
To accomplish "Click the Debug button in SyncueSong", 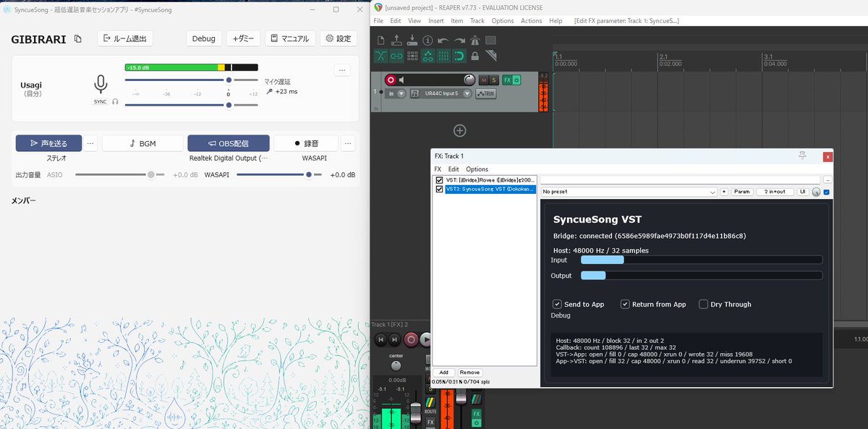I will 204,38.
